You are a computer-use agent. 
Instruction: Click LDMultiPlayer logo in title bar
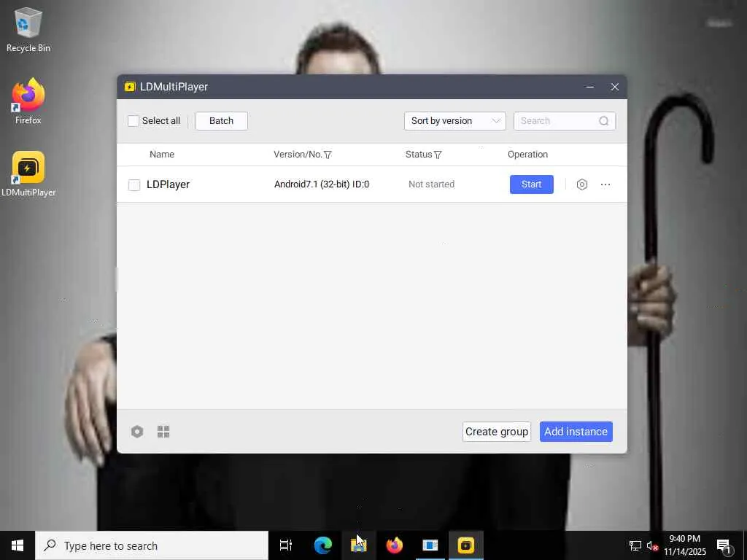click(x=130, y=87)
